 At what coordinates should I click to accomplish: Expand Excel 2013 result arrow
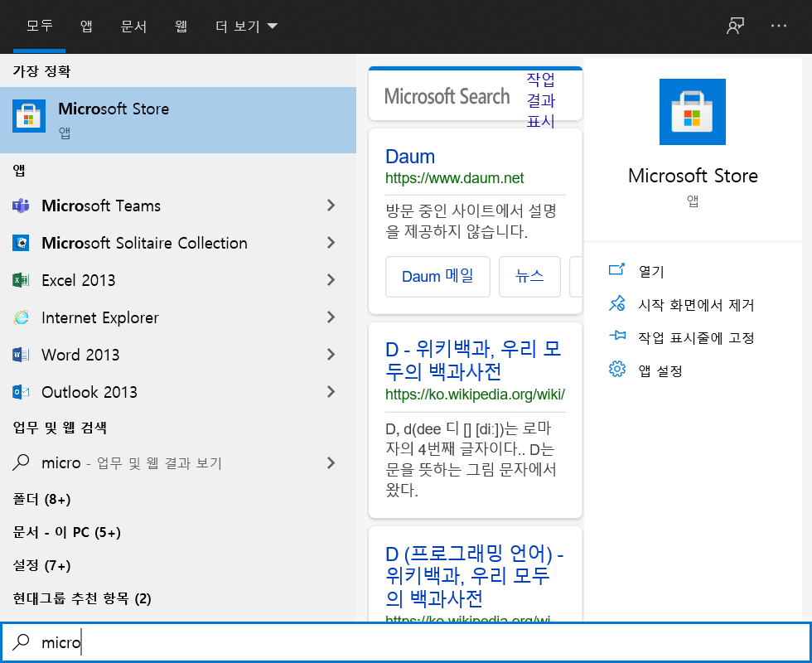[x=331, y=280]
